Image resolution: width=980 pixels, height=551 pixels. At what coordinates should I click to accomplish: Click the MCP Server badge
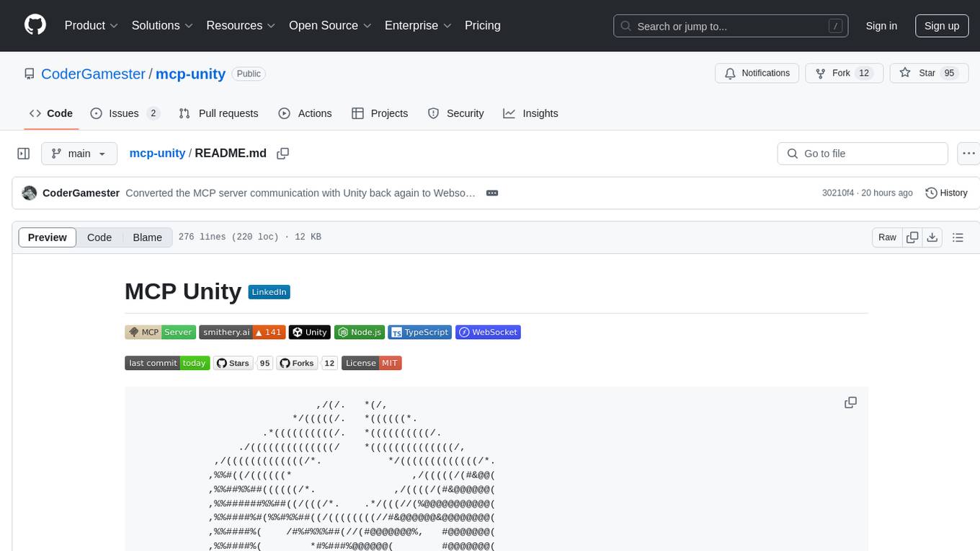point(160,332)
